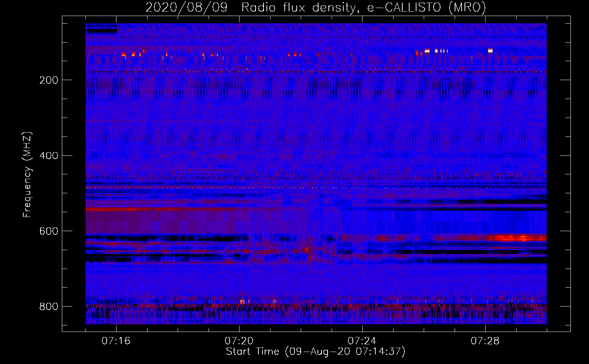
Task: Click the 600 frequency tick label
Action: click(x=48, y=231)
